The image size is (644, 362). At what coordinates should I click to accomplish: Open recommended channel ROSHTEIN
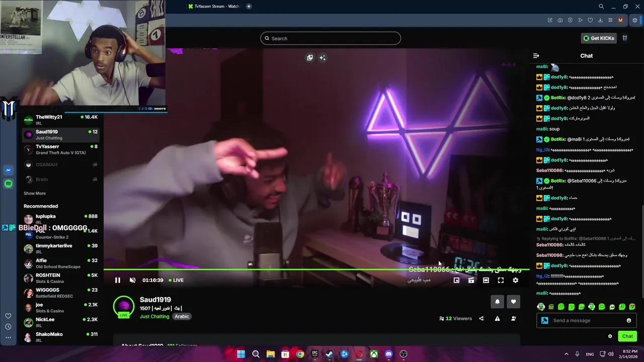tap(60, 278)
